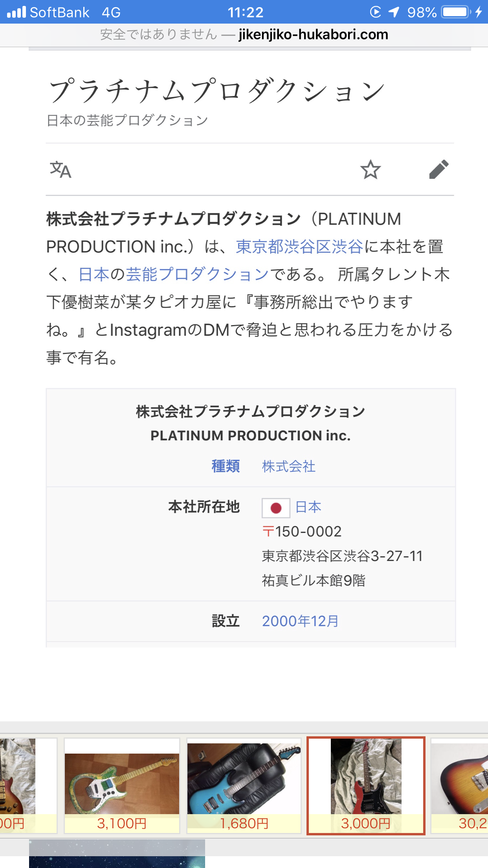Tap the sunburst guitar ad thumbnail
Viewport: 488px width, 868px height.
459,786
